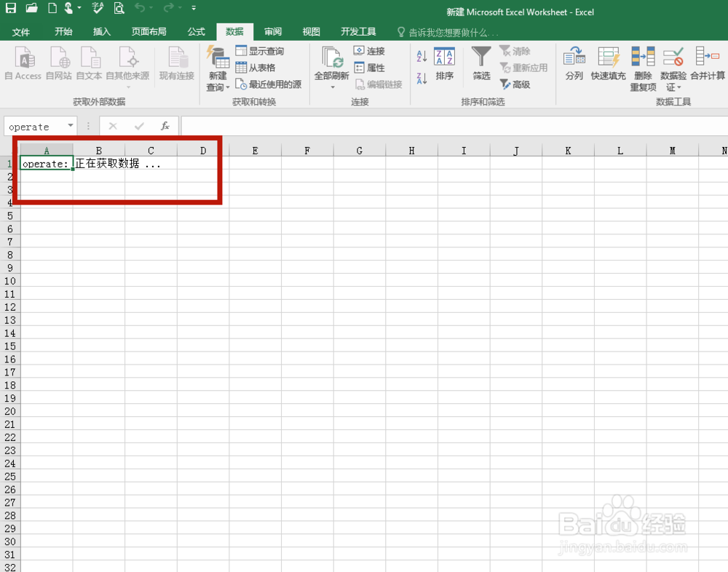Select cell A1 containing operate:

tap(47, 164)
